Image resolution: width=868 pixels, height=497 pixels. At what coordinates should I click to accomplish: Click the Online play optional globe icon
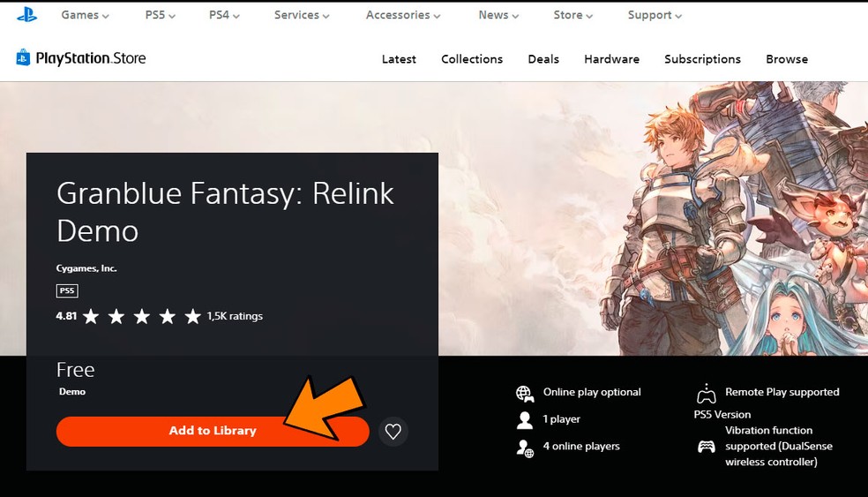[525, 394]
